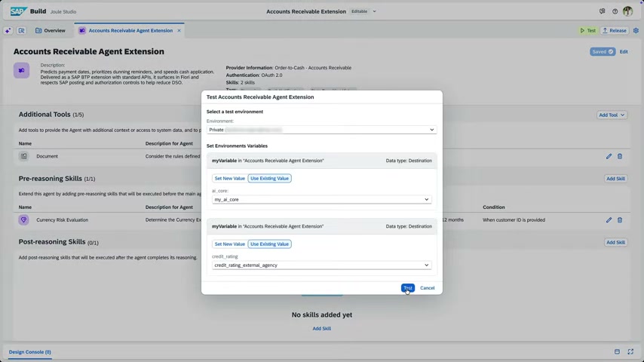Click the Document tool row icon

[x=24, y=156]
